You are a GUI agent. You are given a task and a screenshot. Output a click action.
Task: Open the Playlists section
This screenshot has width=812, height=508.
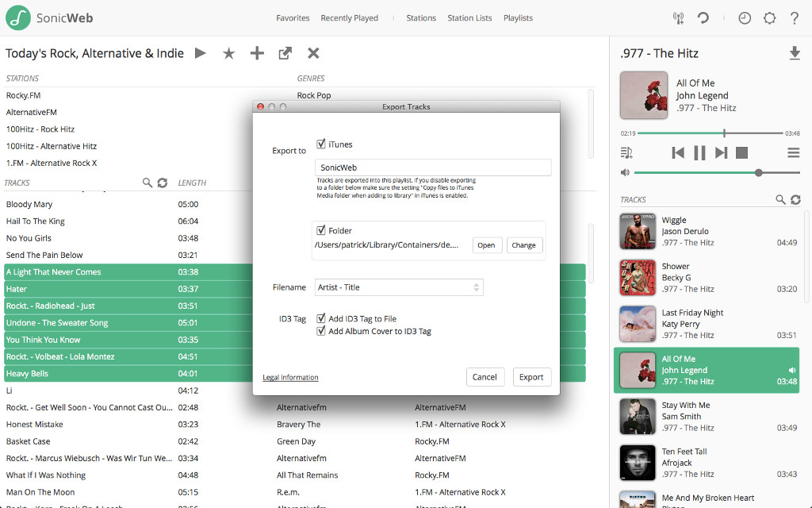(x=518, y=17)
